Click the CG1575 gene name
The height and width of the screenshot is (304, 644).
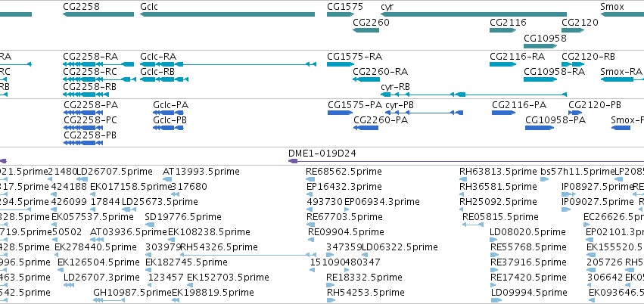tap(345, 7)
